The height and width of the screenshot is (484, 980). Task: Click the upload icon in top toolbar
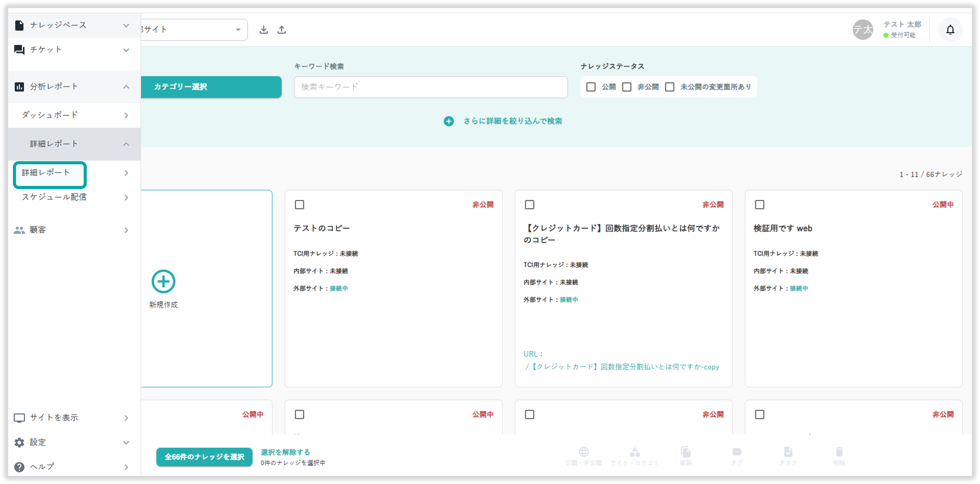tap(281, 30)
